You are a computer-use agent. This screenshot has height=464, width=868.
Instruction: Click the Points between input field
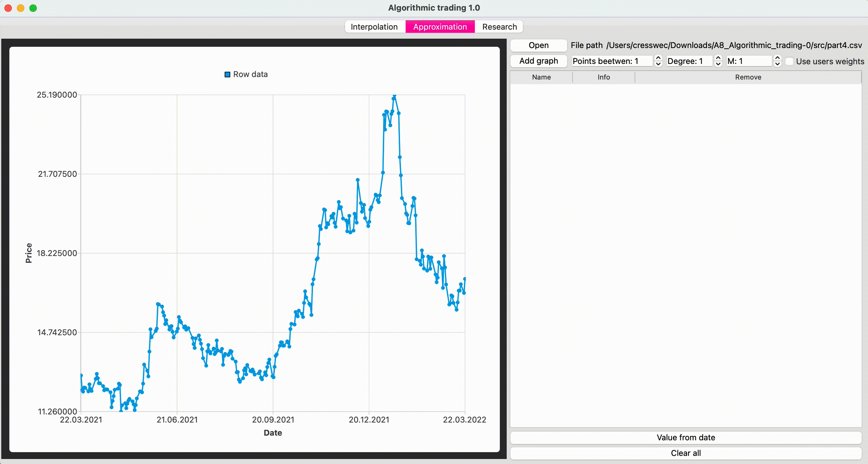tap(612, 61)
